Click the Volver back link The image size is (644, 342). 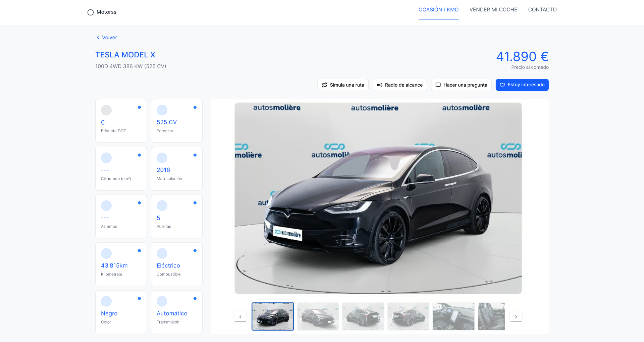[x=107, y=38]
